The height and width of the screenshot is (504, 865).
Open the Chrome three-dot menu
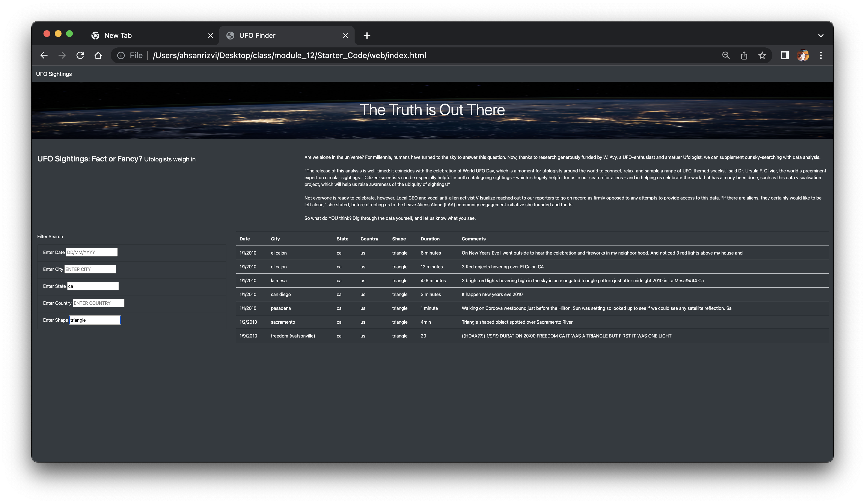tap(821, 55)
